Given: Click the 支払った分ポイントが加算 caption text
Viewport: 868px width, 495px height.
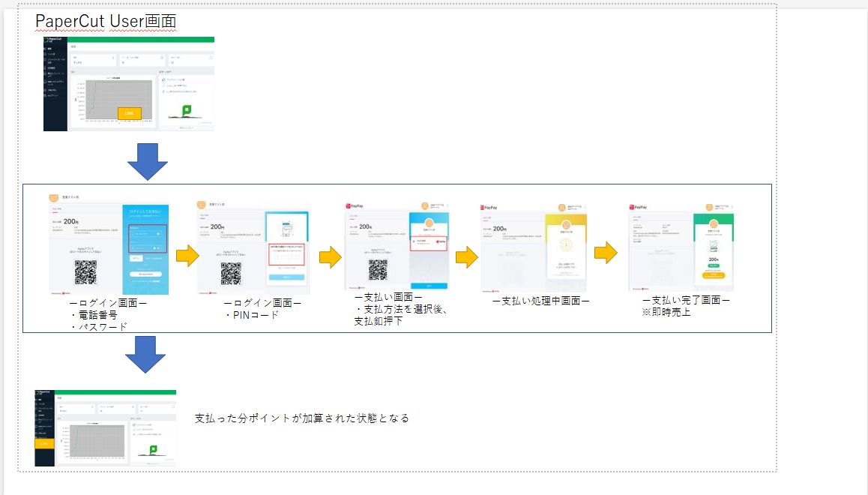Looking at the screenshot, I should [301, 418].
